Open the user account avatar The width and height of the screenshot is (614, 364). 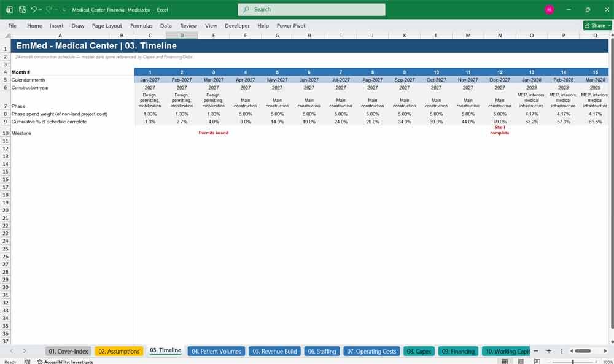[x=550, y=9]
